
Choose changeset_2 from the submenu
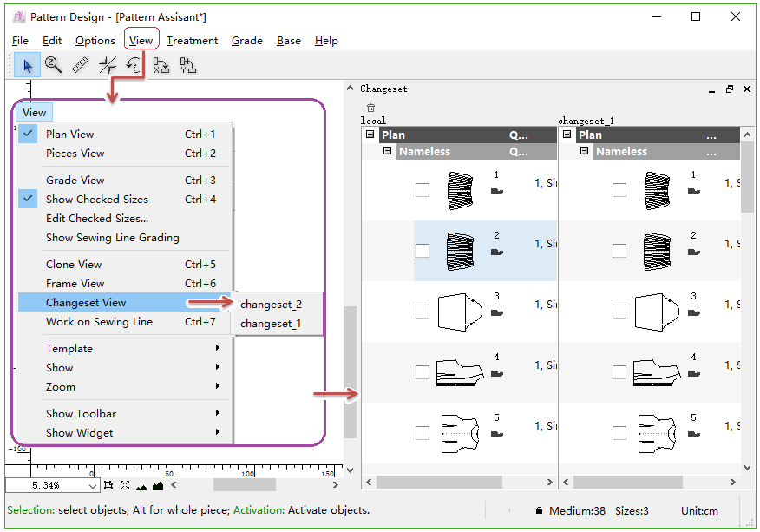pyautogui.click(x=271, y=304)
